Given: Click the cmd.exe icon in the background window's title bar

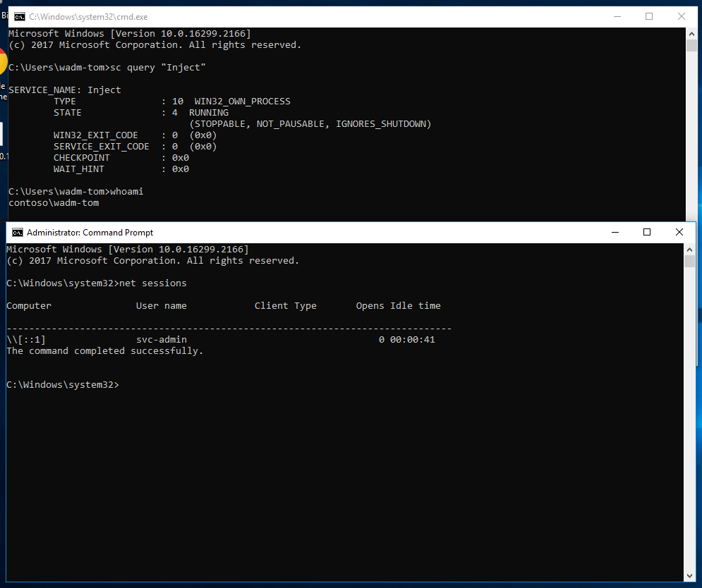Looking at the screenshot, I should pyautogui.click(x=18, y=16).
